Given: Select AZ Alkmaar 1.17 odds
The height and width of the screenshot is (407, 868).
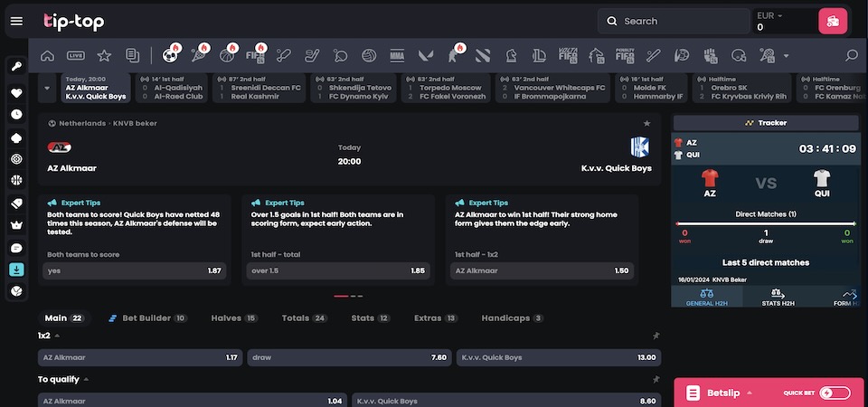Looking at the screenshot, I should pyautogui.click(x=140, y=358).
